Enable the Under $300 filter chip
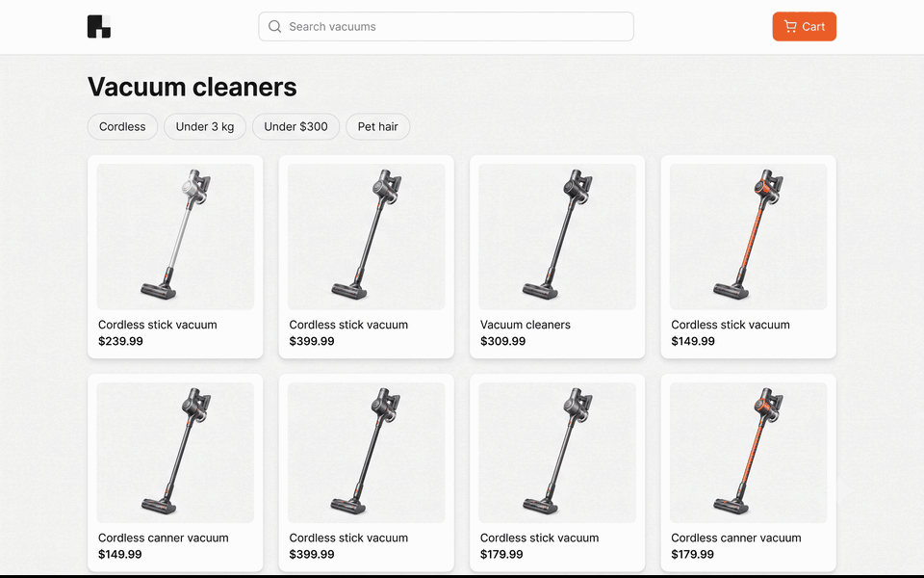Viewport: 924px width, 578px height. (295, 127)
